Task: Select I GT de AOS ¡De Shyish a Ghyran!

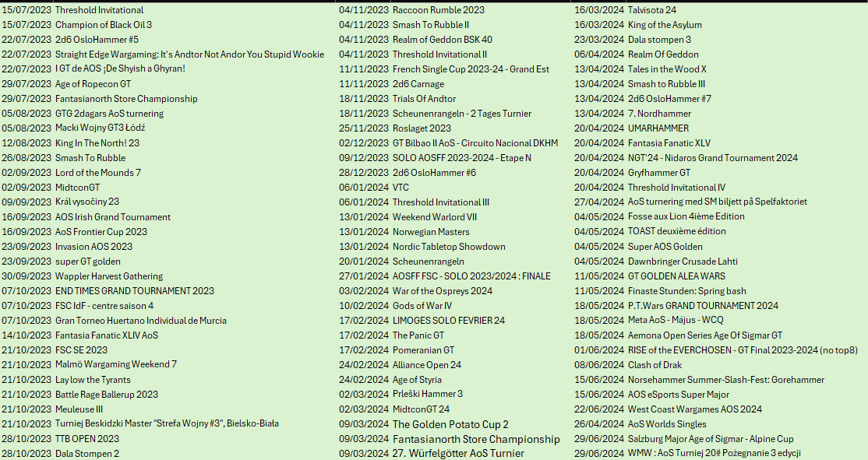Action: [x=120, y=69]
